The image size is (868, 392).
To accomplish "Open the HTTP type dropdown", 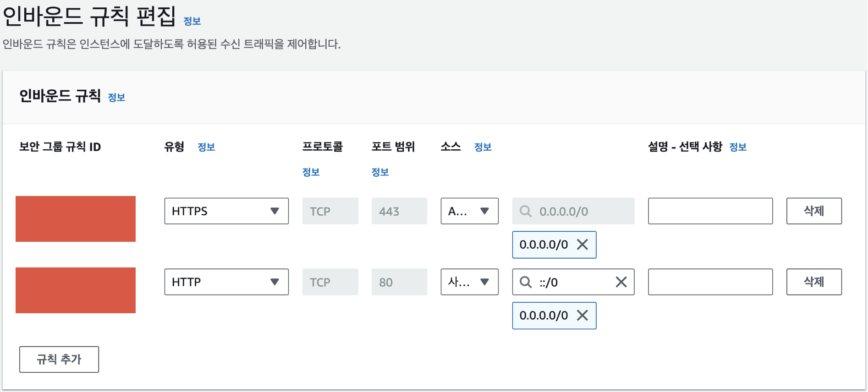I will click(x=226, y=282).
